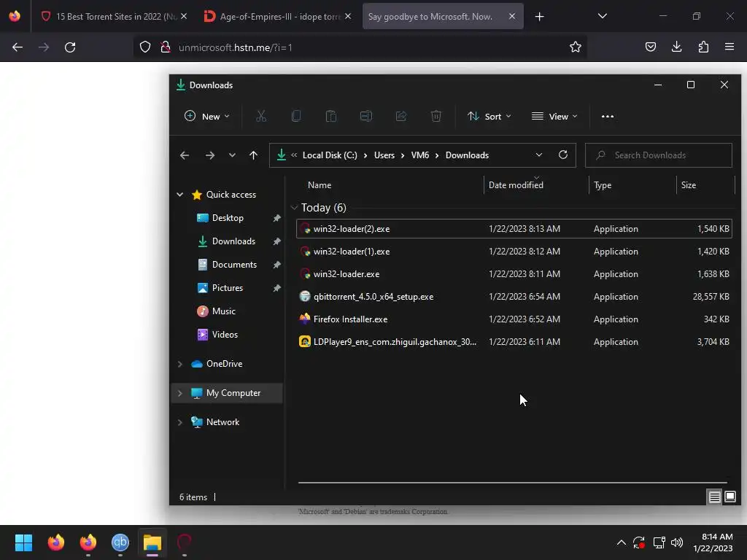Image resolution: width=747 pixels, height=560 pixels.
Task: Open Firefox downloads panel
Action: [x=676, y=47]
